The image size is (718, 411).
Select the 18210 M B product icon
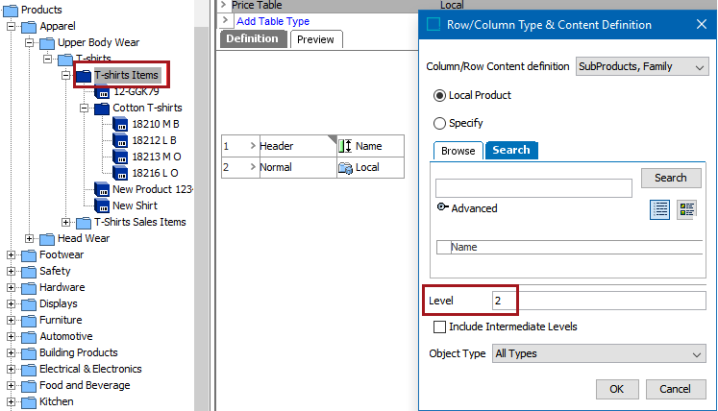click(x=120, y=124)
